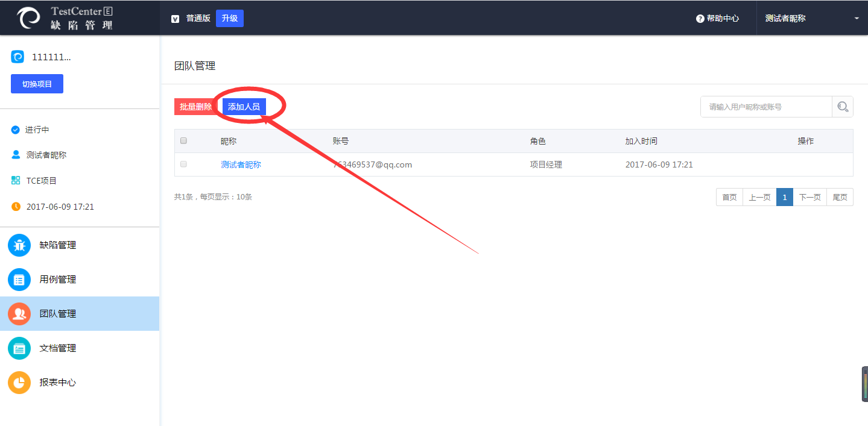This screenshot has height=426, width=868.
Task: Check the checkbox for 测试者昵称 row
Action: [184, 164]
